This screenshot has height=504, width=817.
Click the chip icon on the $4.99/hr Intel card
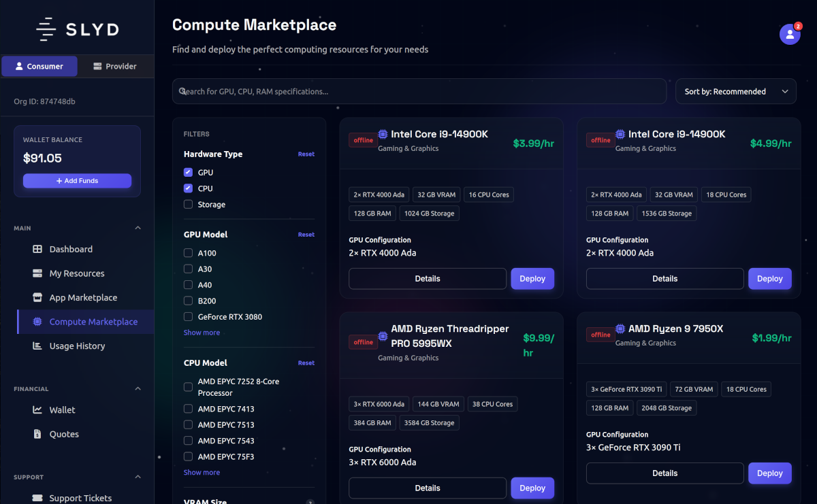tap(620, 134)
